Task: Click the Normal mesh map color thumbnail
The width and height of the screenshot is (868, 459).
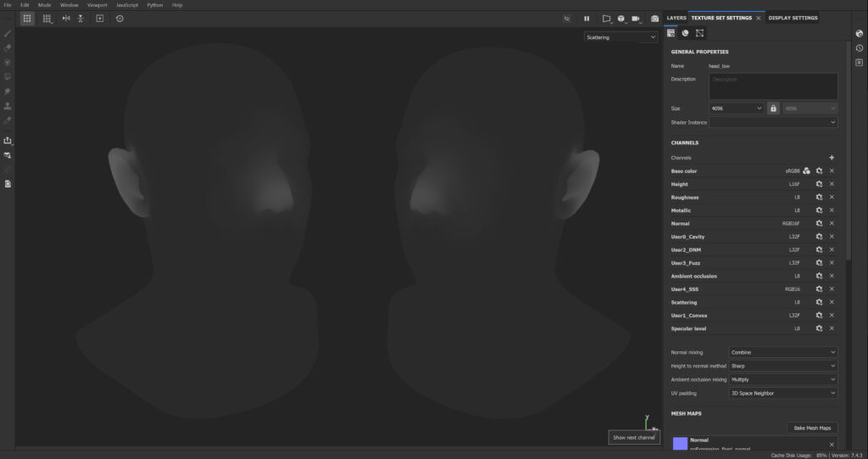Action: click(x=680, y=444)
